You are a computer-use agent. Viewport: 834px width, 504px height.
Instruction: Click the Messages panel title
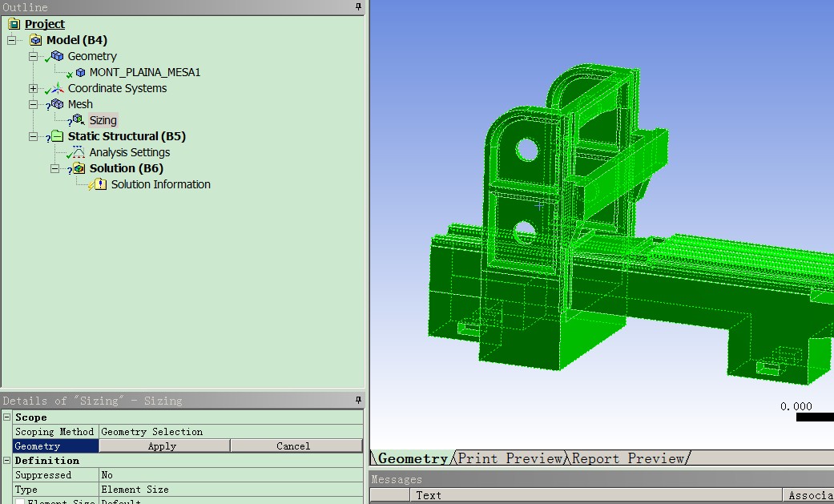click(397, 479)
